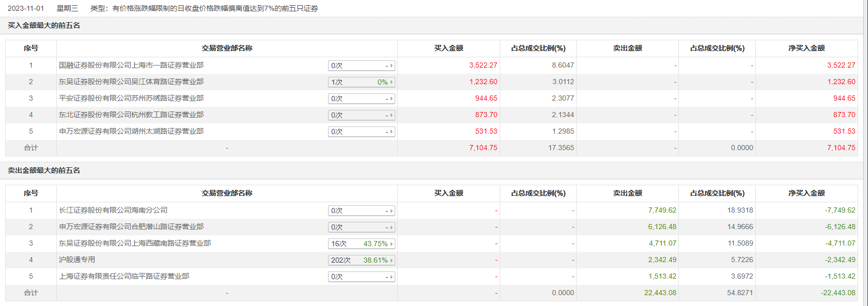Click 申万宏源证券有限公司合肥潜山路证券营业部 name
The image size is (868, 306).
131,227
